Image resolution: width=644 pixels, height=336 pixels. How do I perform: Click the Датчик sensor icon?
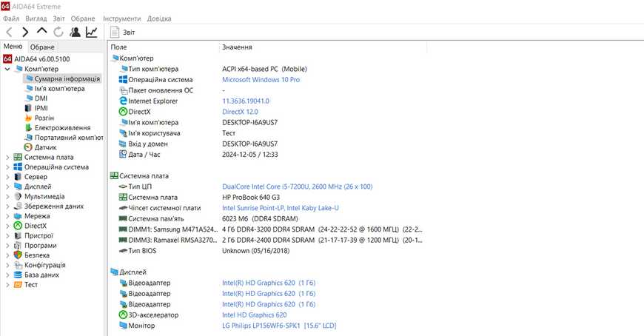pyautogui.click(x=28, y=147)
